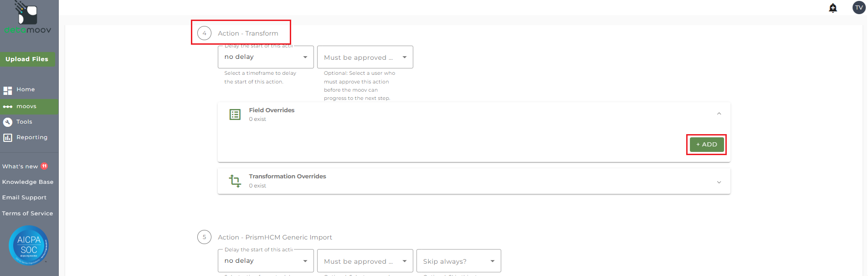Viewport: 868px width, 276px height.
Task: Open Transform step 'Must be approved' dropdown
Action: point(365,57)
